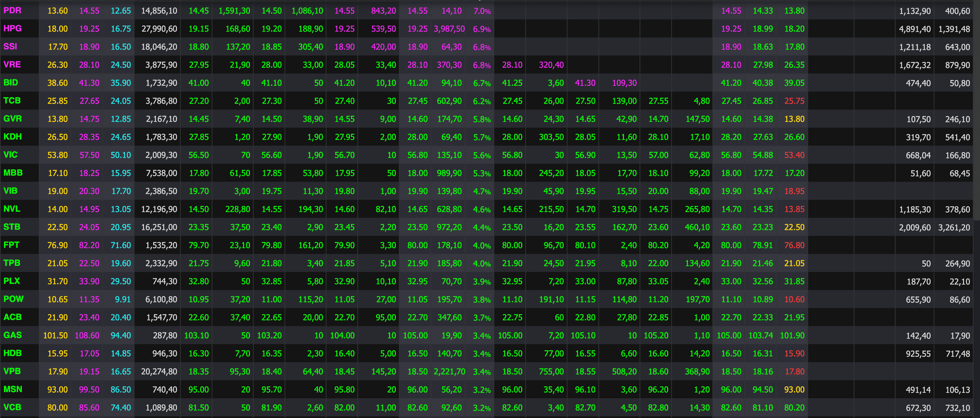980x418 pixels.
Task: Select the VPB ticker symbol
Action: 12,371
